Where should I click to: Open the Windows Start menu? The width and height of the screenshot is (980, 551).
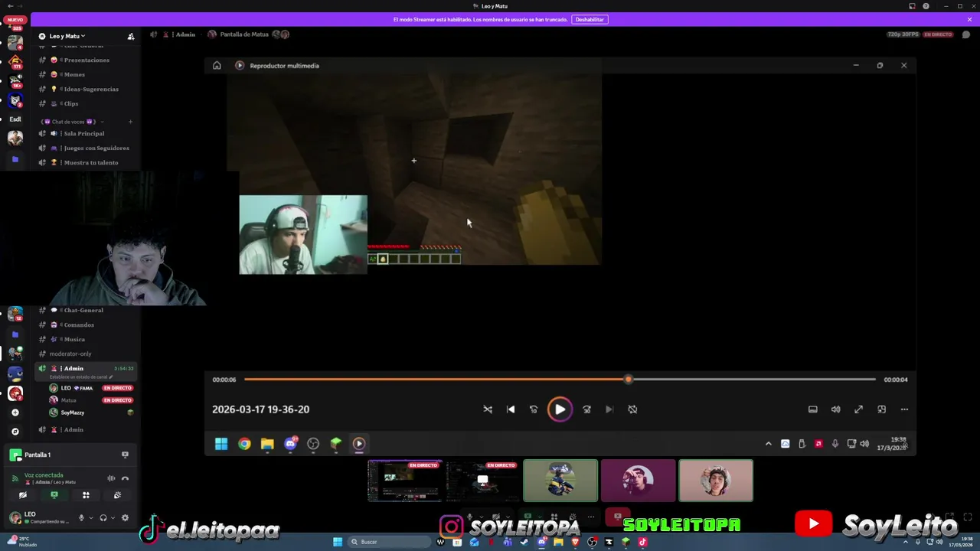click(338, 542)
